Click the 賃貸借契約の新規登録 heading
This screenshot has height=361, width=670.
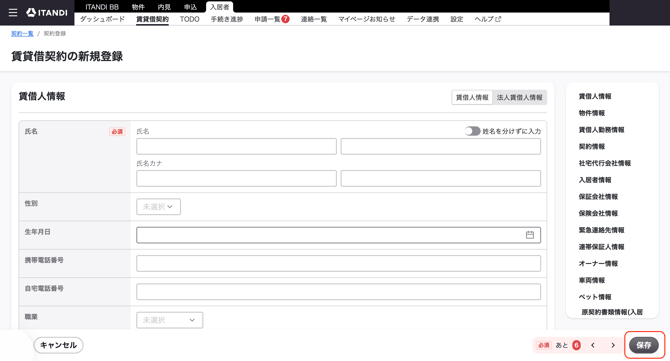click(67, 56)
